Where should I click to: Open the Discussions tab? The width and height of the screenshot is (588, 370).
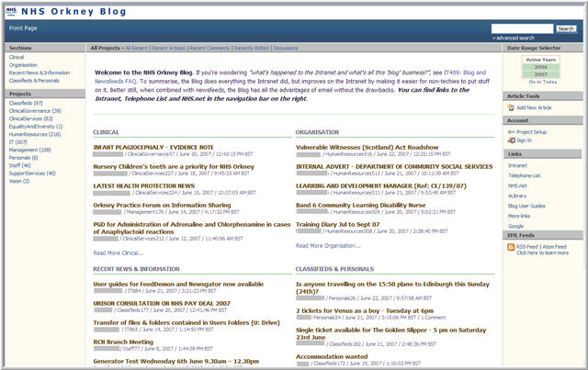coord(285,47)
